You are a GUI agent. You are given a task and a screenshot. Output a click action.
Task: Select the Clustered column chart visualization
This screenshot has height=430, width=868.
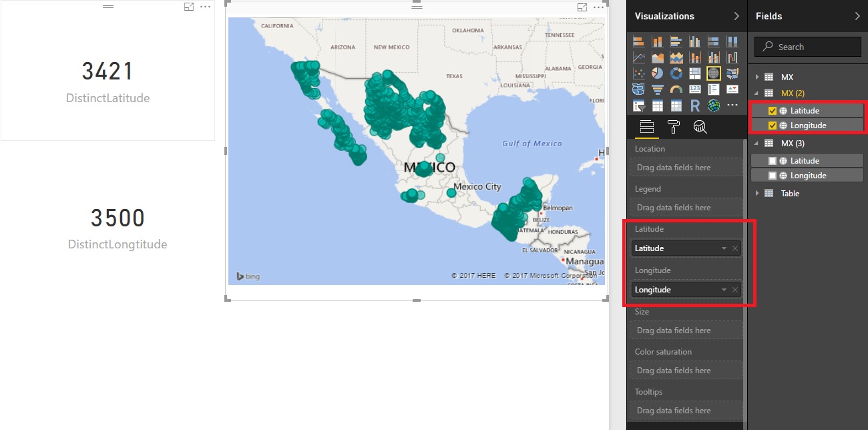click(x=694, y=41)
